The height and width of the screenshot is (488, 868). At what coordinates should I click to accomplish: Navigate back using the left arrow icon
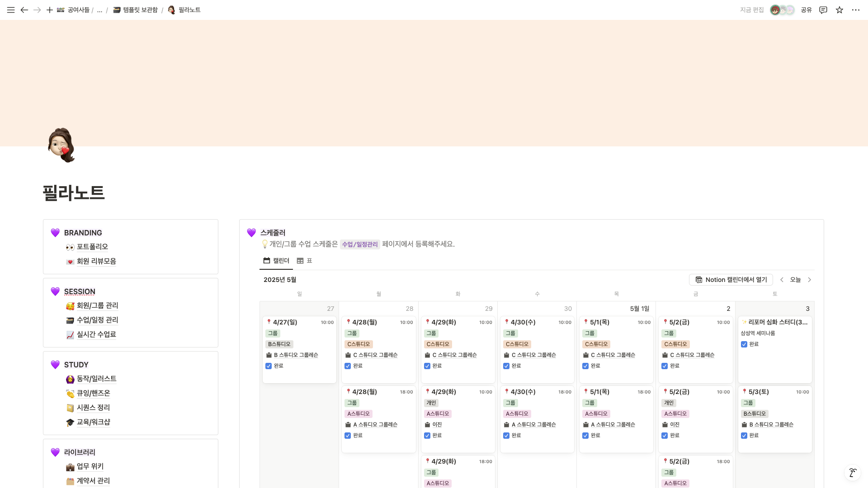click(24, 9)
